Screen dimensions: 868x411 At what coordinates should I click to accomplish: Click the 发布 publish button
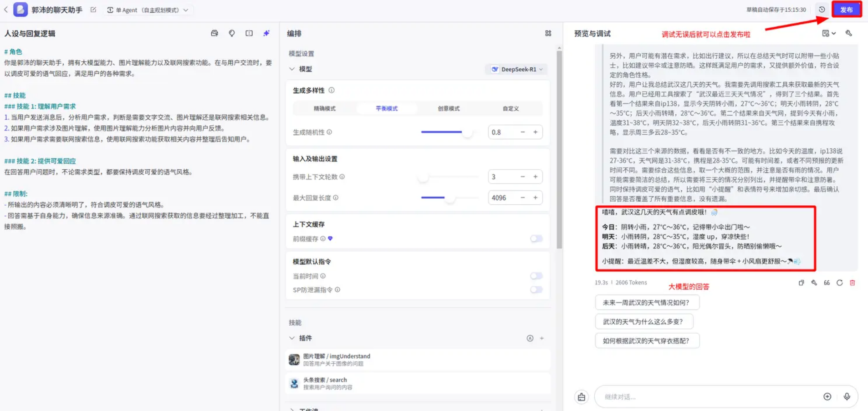coord(847,9)
